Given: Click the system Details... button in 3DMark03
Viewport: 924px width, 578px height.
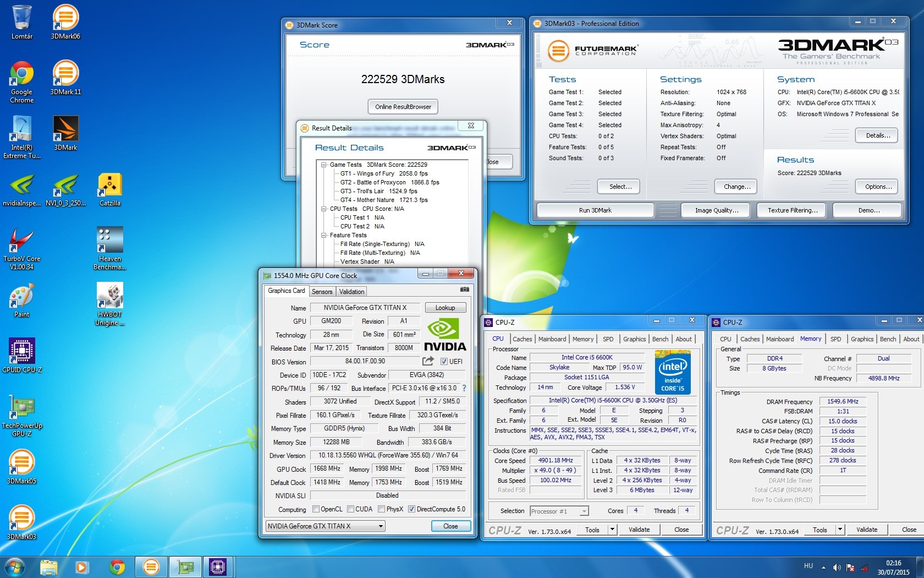Looking at the screenshot, I should (878, 135).
